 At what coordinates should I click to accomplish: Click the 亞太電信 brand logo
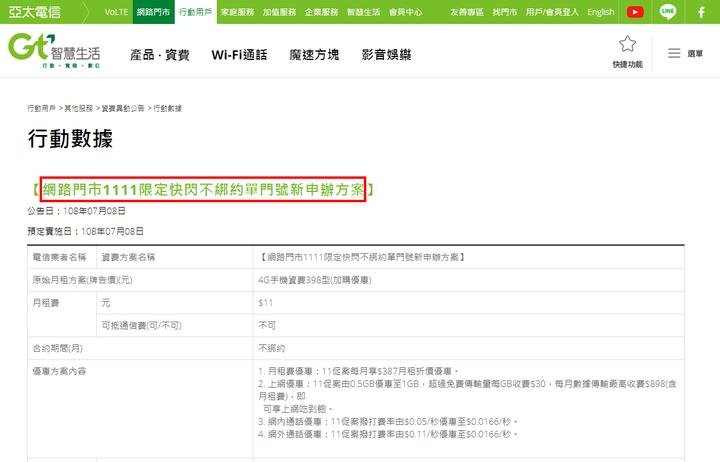35,12
